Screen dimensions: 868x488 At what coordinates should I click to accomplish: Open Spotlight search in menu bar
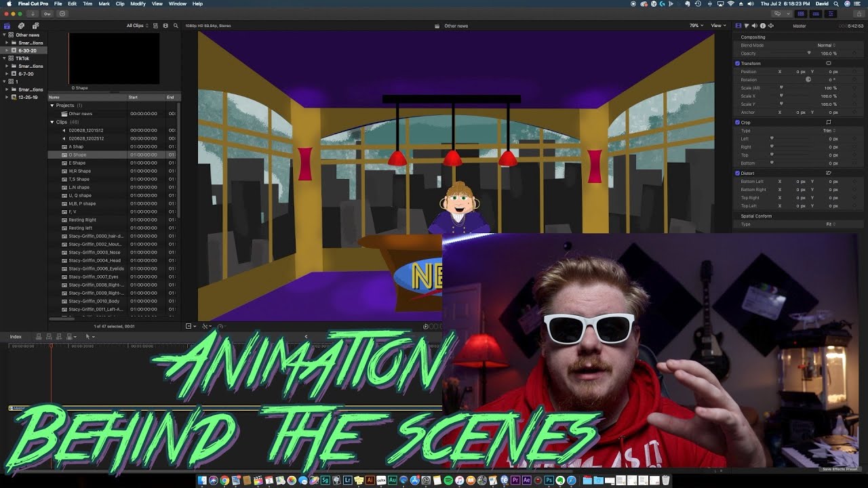pos(835,3)
